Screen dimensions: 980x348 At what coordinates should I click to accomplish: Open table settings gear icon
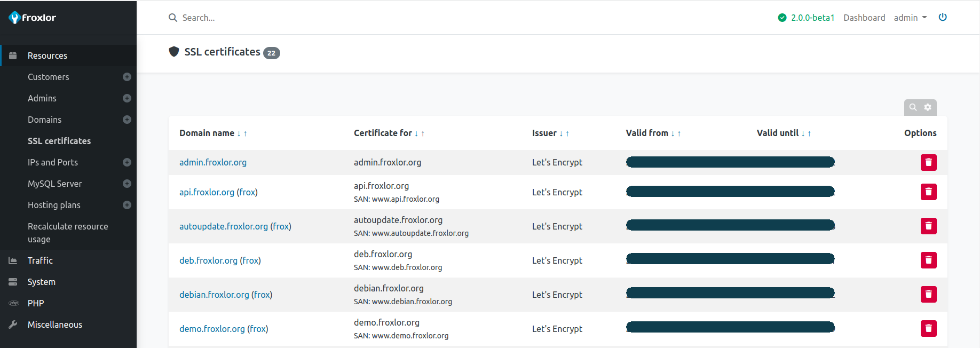[x=928, y=107]
